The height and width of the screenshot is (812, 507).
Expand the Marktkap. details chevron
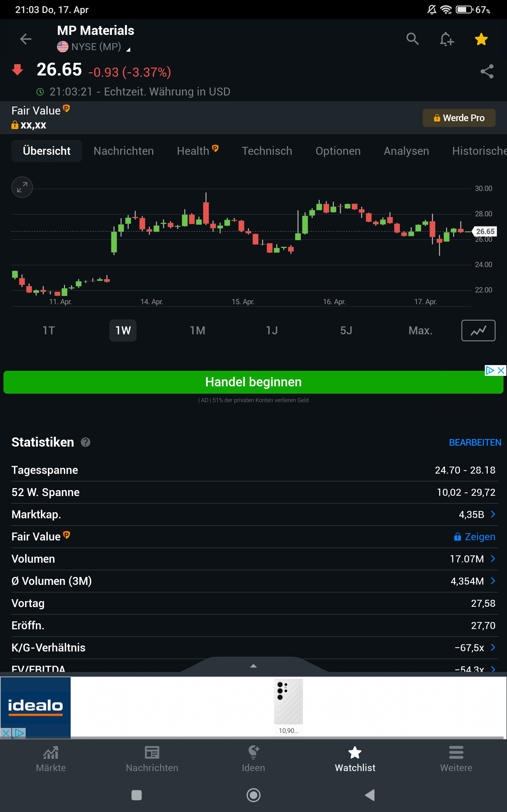(x=493, y=514)
